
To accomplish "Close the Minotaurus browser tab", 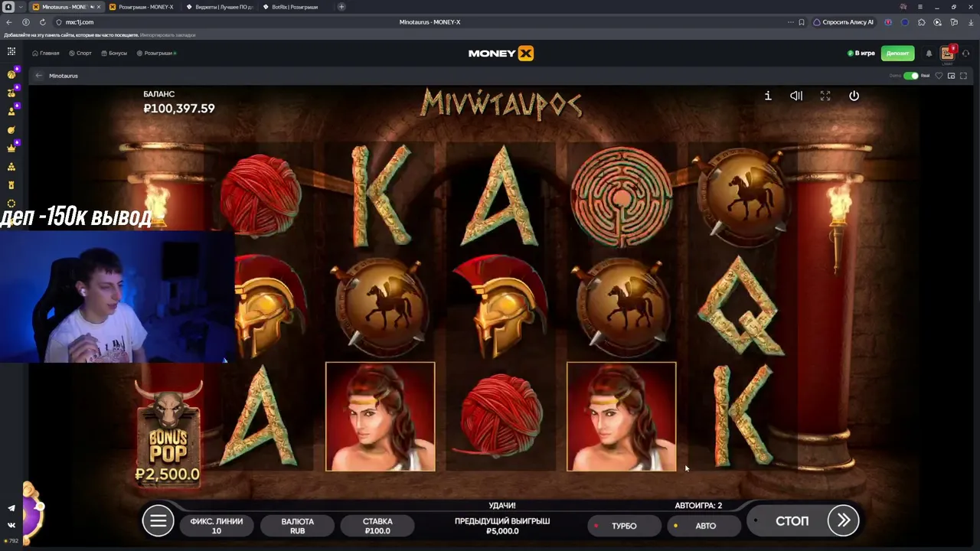I will [x=99, y=7].
